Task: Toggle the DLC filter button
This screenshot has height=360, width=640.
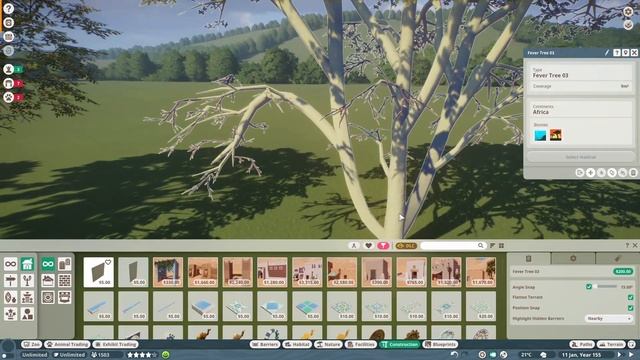Action: click(x=406, y=245)
